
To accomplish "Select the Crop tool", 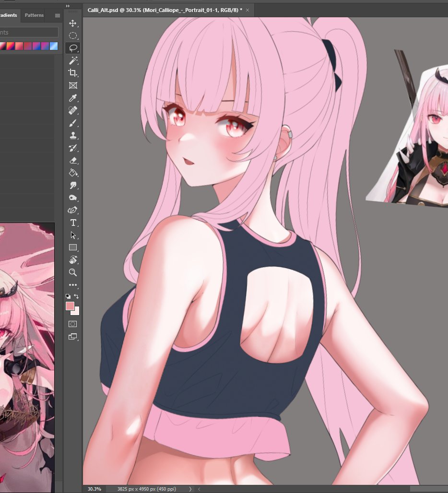I will (x=72, y=73).
